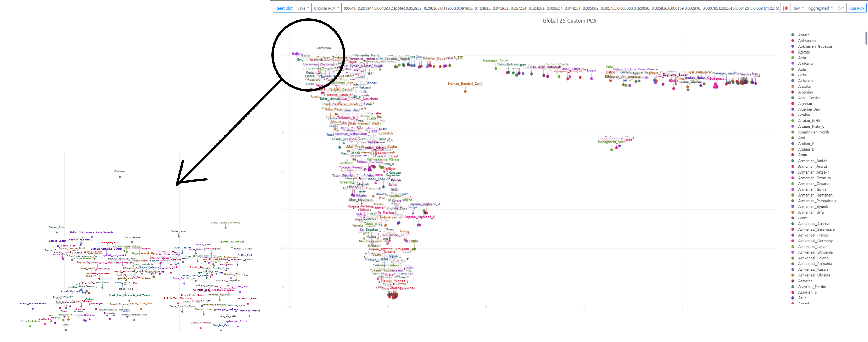
Task: Click the Armenian_Gurin legend marker icon
Action: coord(793,189)
